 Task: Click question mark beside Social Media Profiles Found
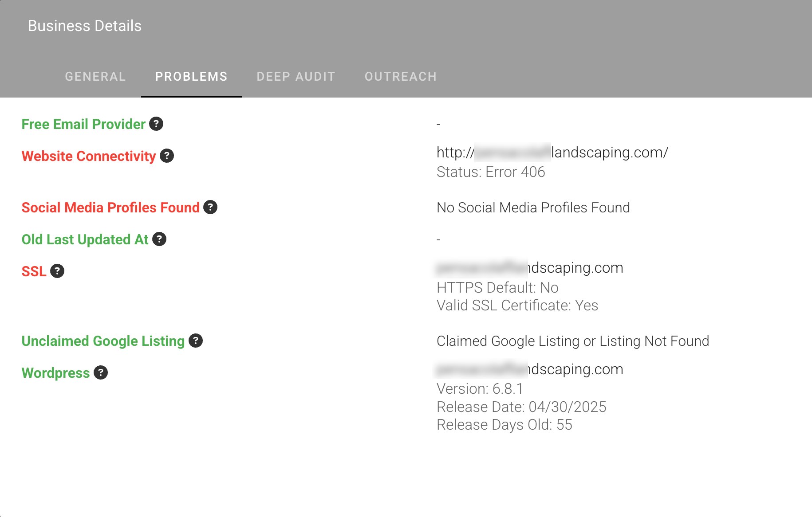pyautogui.click(x=210, y=207)
